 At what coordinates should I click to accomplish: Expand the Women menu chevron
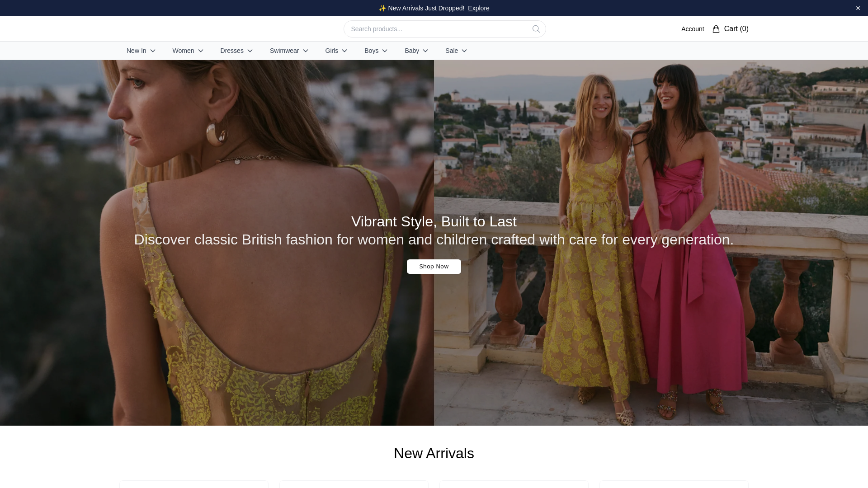pos(201,51)
